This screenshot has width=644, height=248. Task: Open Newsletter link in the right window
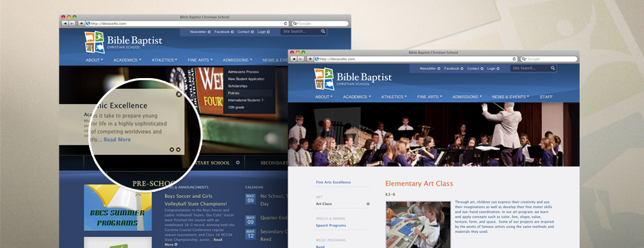[430, 69]
